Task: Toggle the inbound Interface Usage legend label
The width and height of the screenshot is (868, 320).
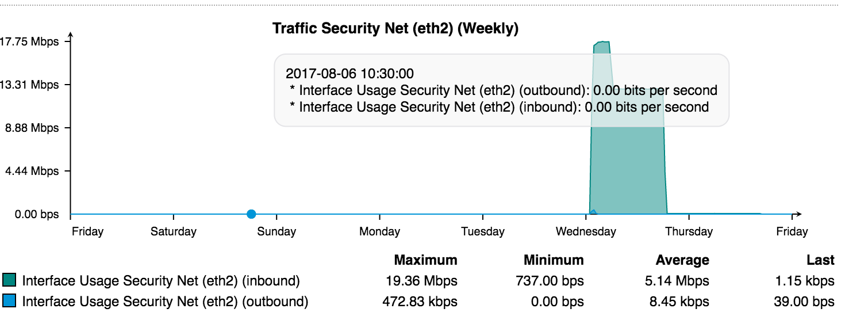Action: pyautogui.click(x=161, y=281)
